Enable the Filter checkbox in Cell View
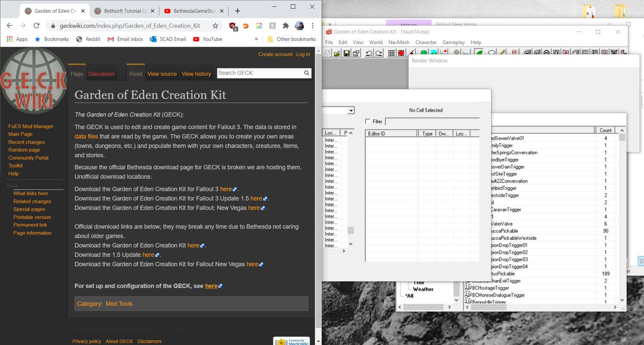Screen dimensions: 644x345 tap(368, 121)
